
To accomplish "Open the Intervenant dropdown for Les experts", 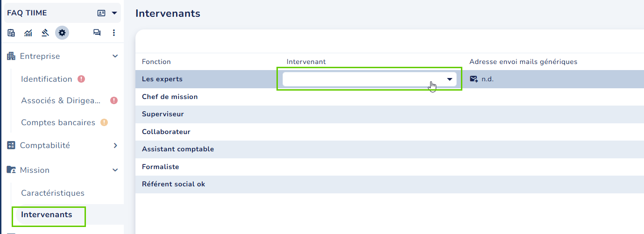I will click(x=369, y=79).
